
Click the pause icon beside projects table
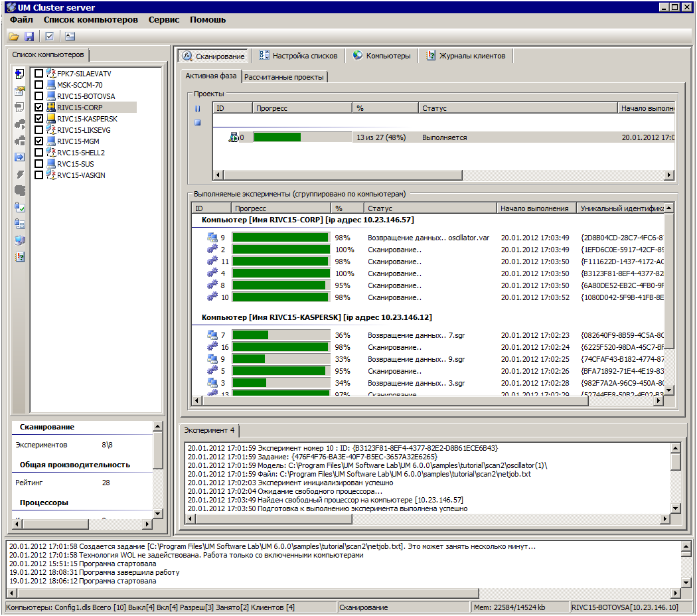pos(198,108)
